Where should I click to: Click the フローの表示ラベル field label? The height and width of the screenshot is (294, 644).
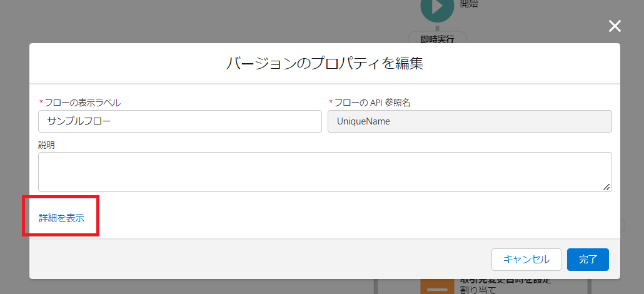[83, 102]
